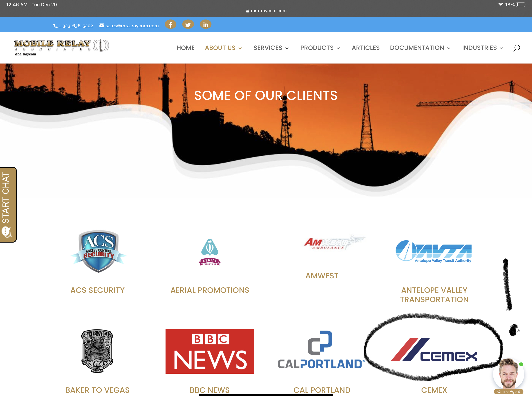
Task: Click the CAL PORTLAND caption
Action: point(322,390)
